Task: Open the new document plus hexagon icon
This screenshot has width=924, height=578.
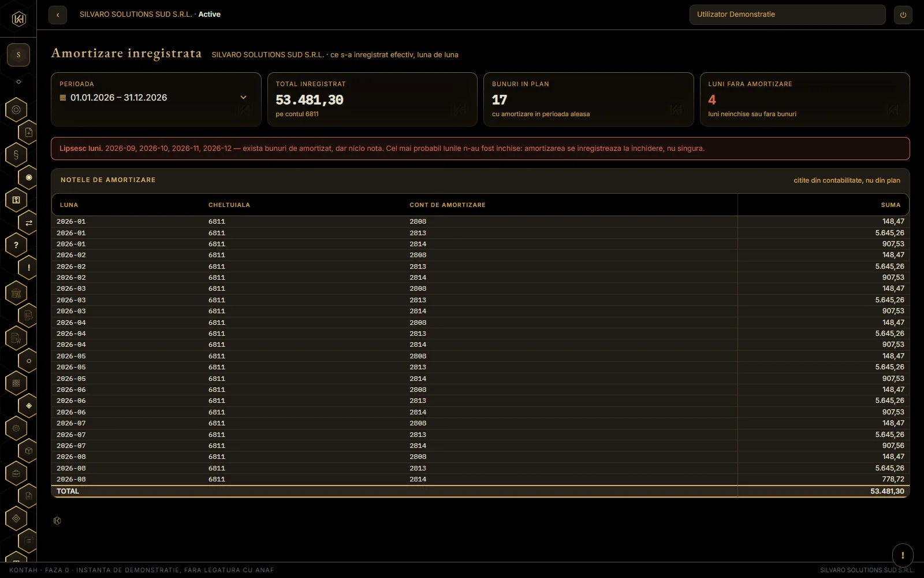Action: tap(28, 132)
